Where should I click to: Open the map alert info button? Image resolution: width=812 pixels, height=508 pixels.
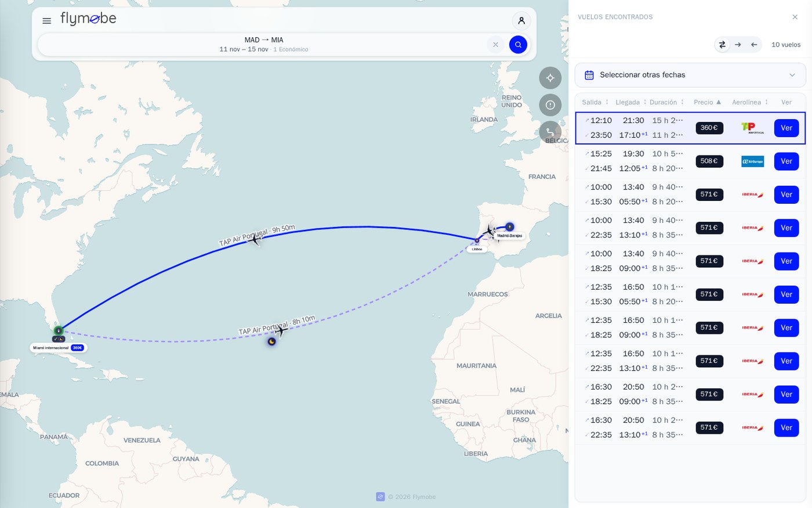coord(550,105)
